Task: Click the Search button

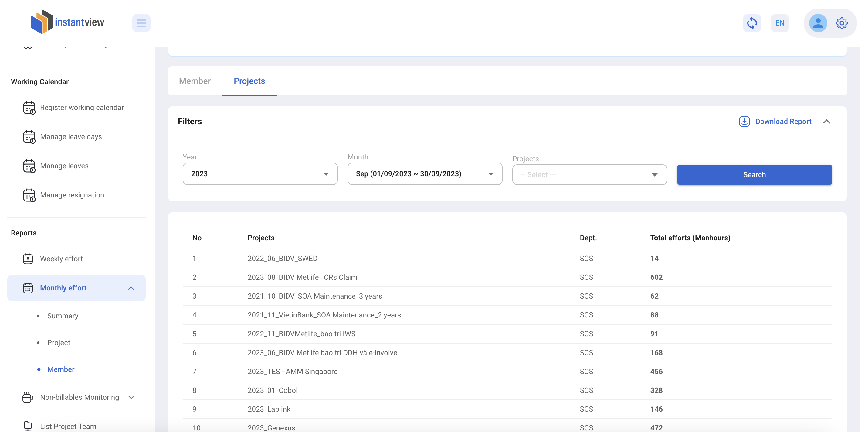Action: [x=754, y=175]
